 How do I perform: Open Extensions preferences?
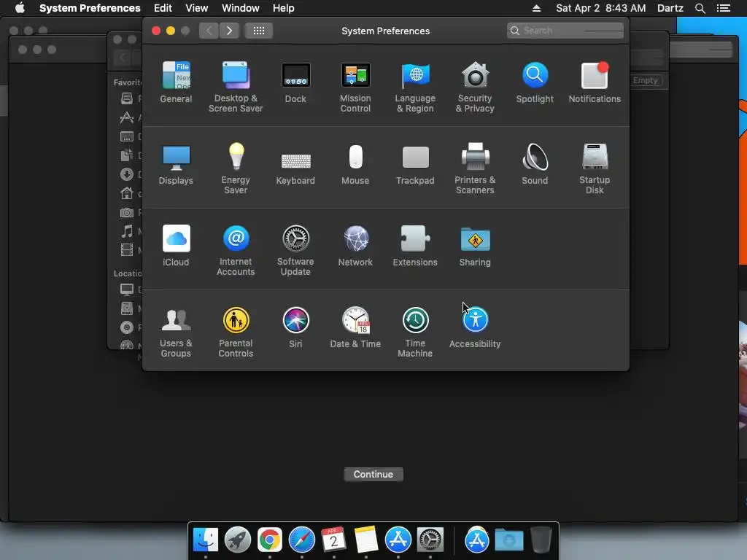coord(415,245)
